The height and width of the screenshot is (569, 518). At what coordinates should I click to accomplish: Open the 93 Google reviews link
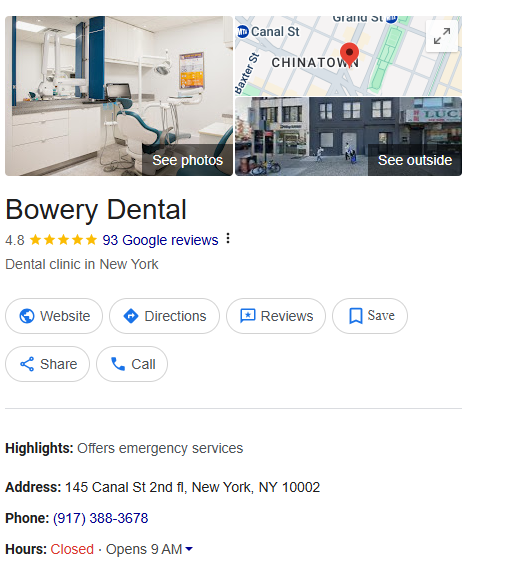(x=160, y=240)
